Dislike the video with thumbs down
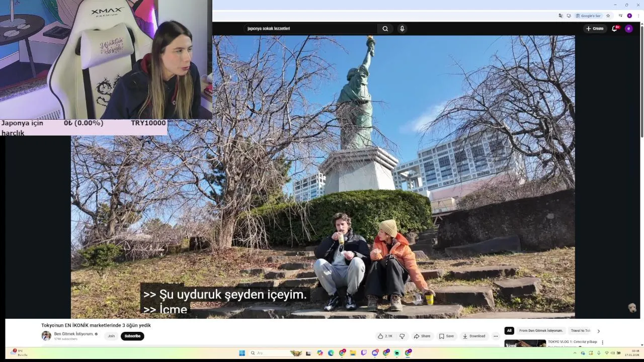The width and height of the screenshot is (644, 362). [x=402, y=336]
